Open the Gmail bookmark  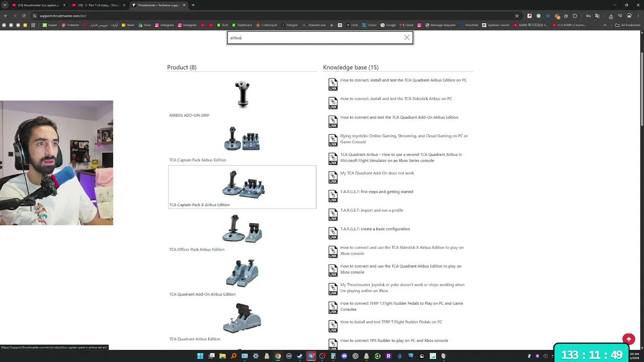407,25
